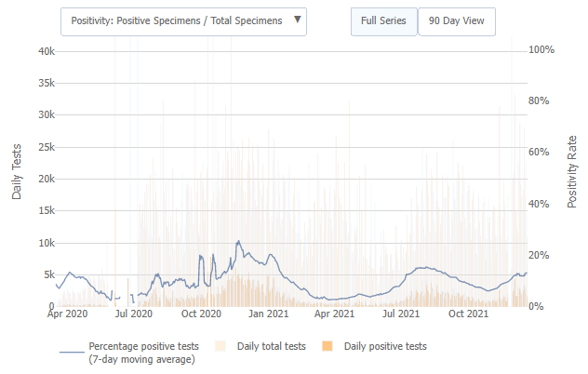Switch to Full Series view
The width and height of the screenshot is (588, 374).
(383, 21)
